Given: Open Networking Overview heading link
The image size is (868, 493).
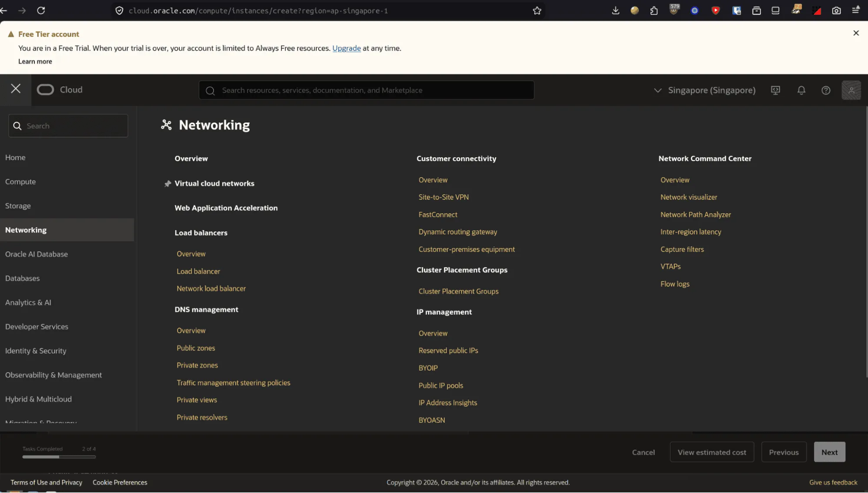Looking at the screenshot, I should pyautogui.click(x=191, y=159).
